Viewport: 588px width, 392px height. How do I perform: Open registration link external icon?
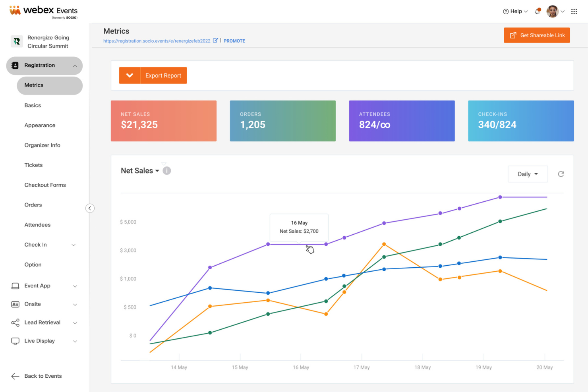point(215,41)
